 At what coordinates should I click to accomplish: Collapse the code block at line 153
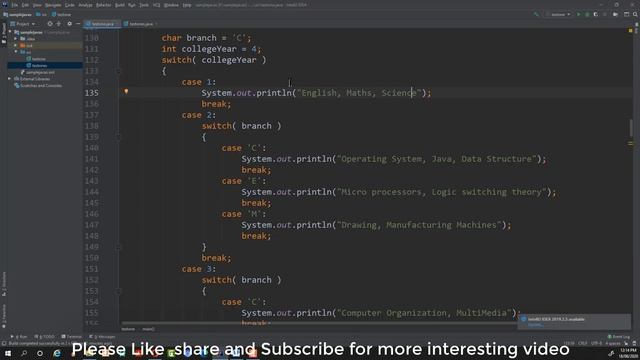tap(119, 291)
